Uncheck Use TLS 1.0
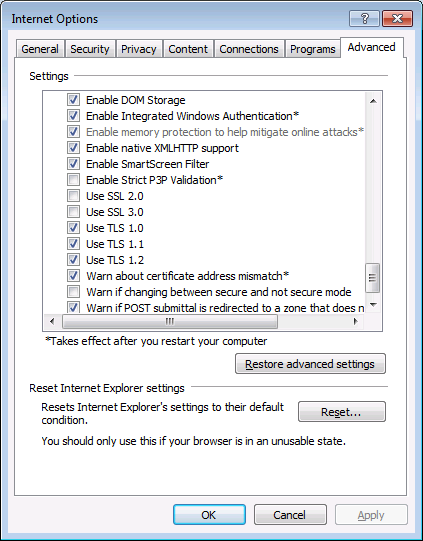The width and height of the screenshot is (423, 541). click(x=73, y=228)
